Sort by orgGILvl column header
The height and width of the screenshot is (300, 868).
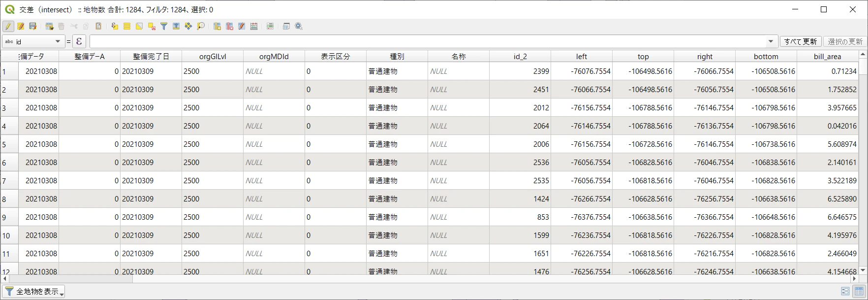click(213, 56)
